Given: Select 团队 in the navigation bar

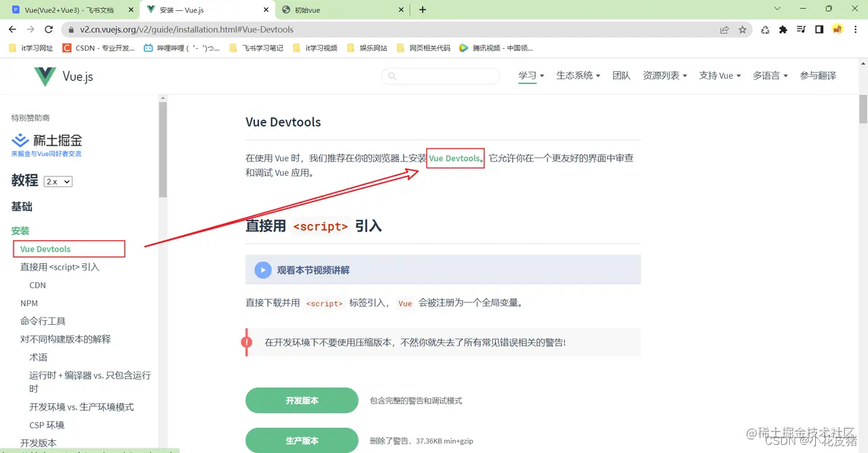Looking at the screenshot, I should (622, 75).
